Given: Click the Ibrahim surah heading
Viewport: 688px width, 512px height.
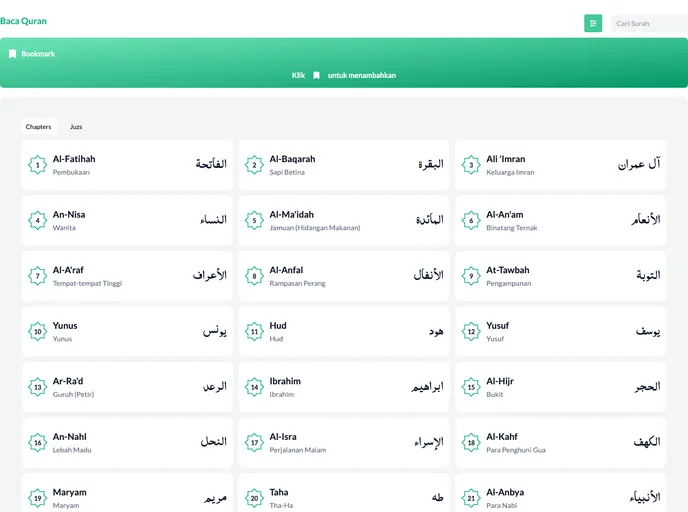Looking at the screenshot, I should coord(285,381).
